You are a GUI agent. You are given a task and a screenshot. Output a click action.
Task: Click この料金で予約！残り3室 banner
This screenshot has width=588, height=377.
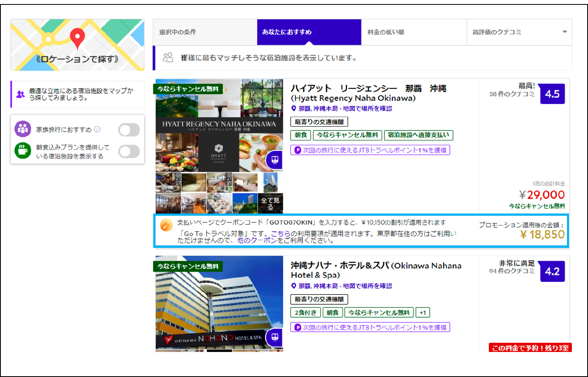coord(530,348)
